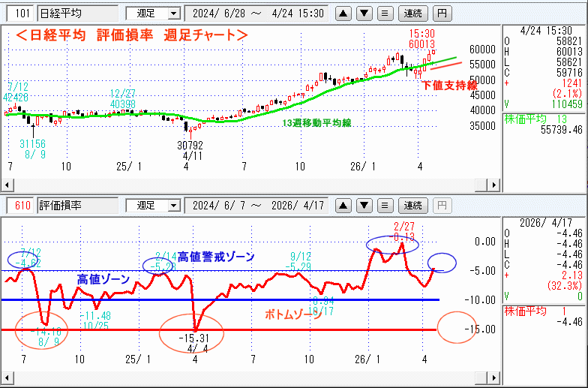Screen dimensions: 588x388
Task: Click the 2026/ 4/17 date in lower data panel
Action: [x=546, y=223]
